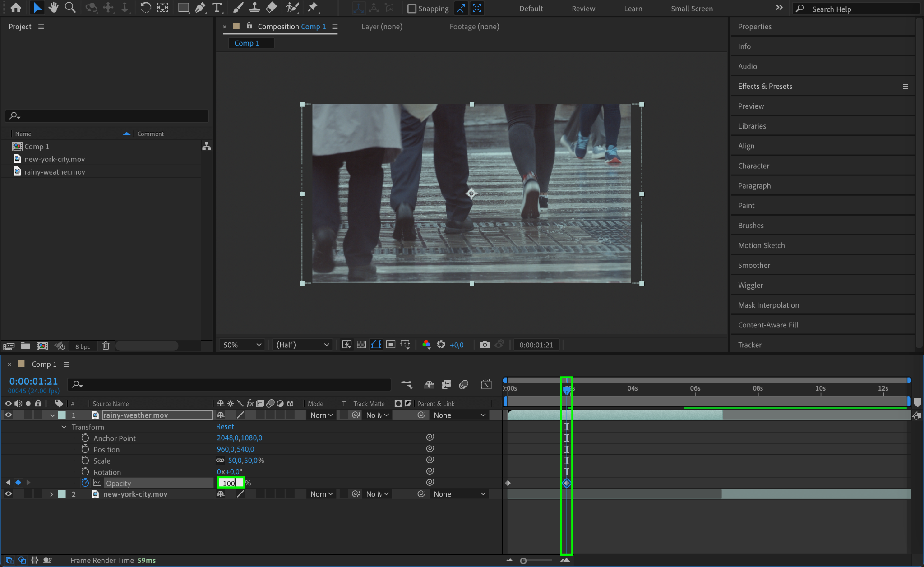Select the Pen tool
Image resolution: width=924 pixels, height=567 pixels.
pyautogui.click(x=200, y=8)
